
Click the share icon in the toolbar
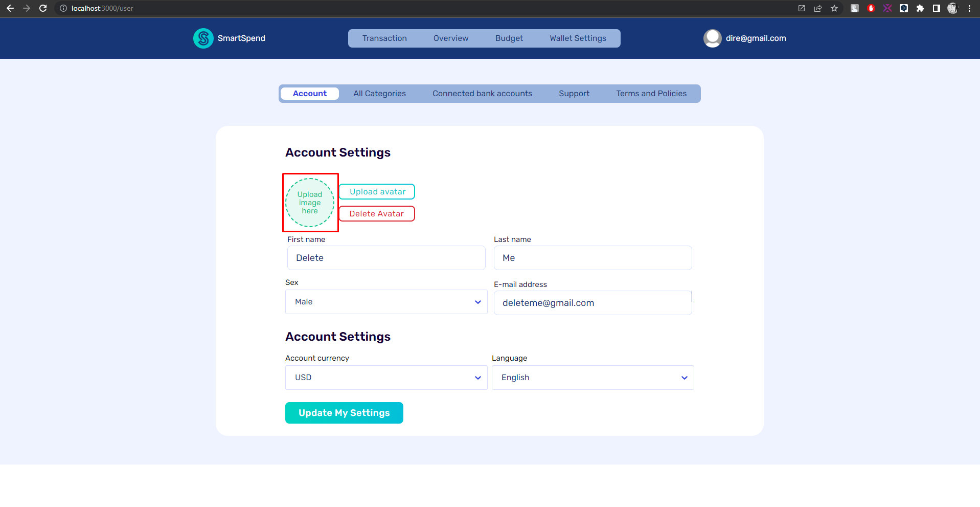[818, 8]
